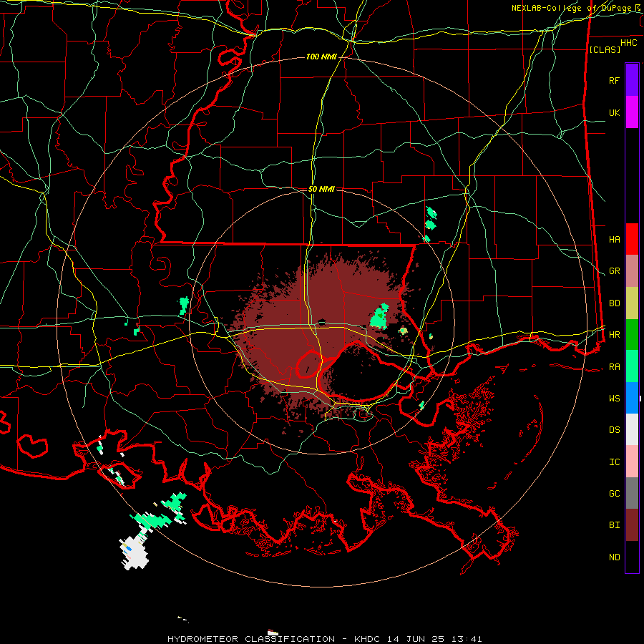
Task: Click the BI brown legend swatch
Action: [632, 525]
